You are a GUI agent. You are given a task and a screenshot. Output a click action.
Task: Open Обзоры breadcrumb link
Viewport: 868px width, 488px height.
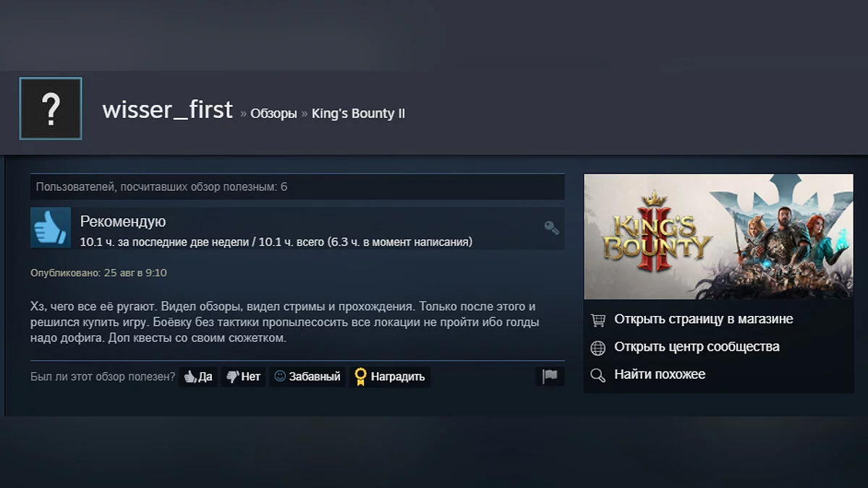point(273,114)
